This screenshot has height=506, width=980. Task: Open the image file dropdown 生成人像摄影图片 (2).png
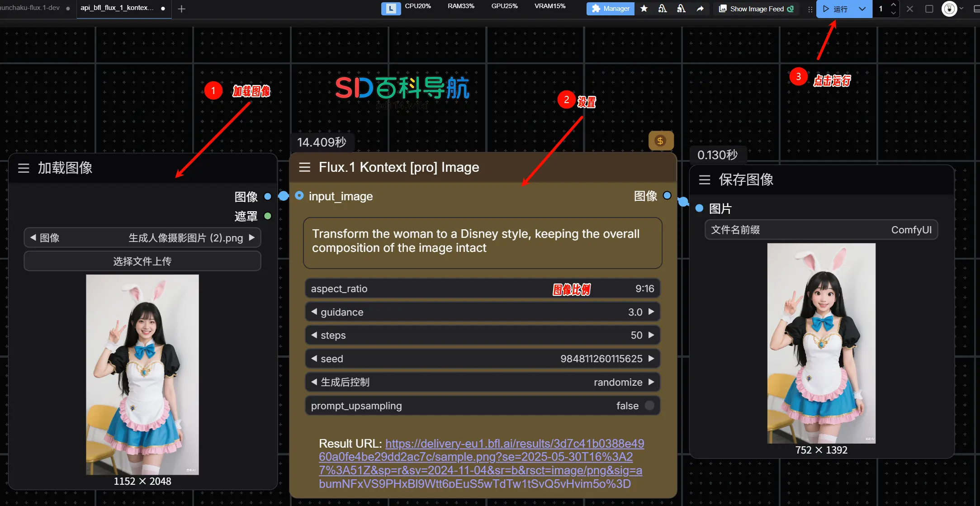(185, 238)
